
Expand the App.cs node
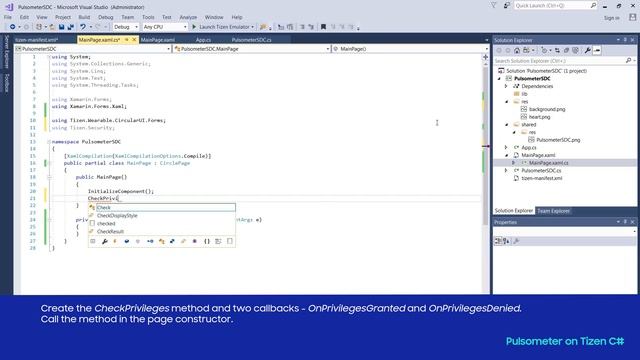[506, 147]
